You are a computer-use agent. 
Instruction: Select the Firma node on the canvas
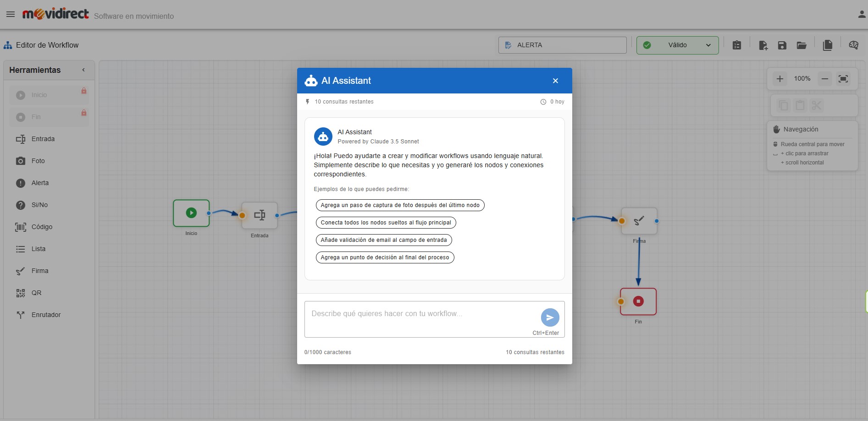click(639, 221)
